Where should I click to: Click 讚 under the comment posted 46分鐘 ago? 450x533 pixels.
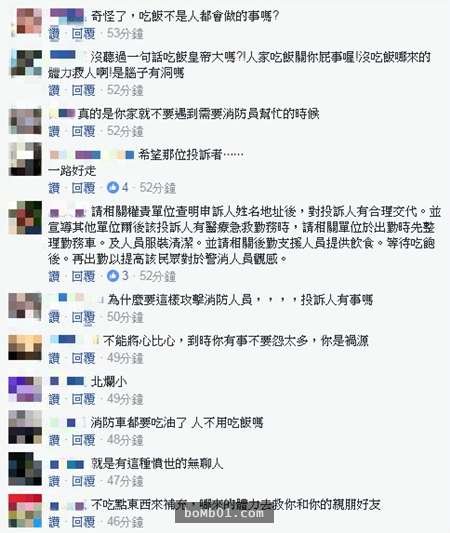click(54, 522)
